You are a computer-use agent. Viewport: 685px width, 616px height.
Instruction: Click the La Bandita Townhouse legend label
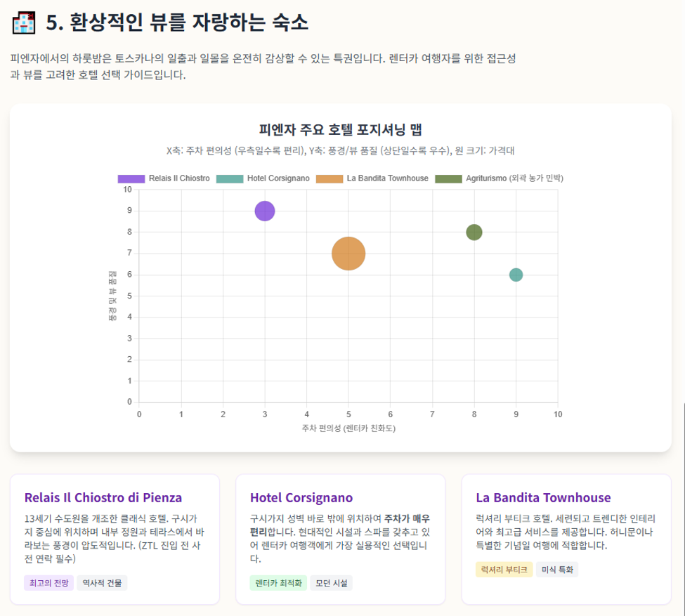[388, 178]
